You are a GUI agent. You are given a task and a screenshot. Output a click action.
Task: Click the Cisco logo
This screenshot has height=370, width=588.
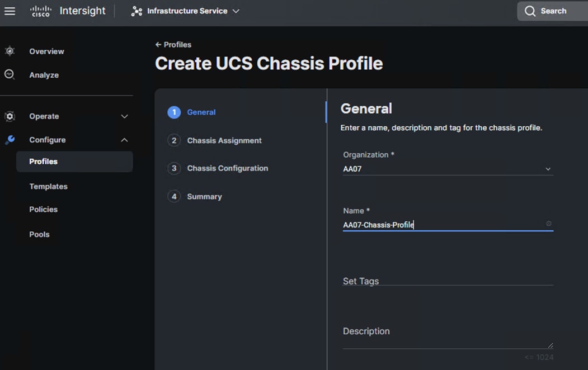point(40,11)
